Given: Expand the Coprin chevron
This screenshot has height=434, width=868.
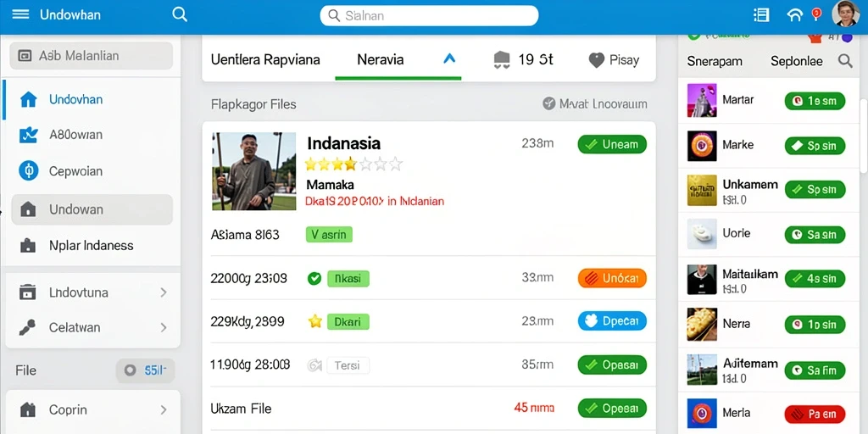Looking at the screenshot, I should pos(164,409).
